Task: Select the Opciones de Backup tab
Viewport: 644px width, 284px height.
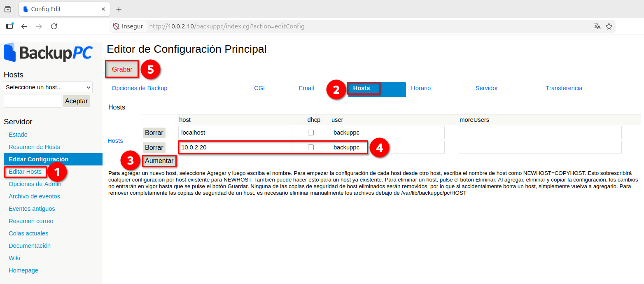Action: click(140, 88)
